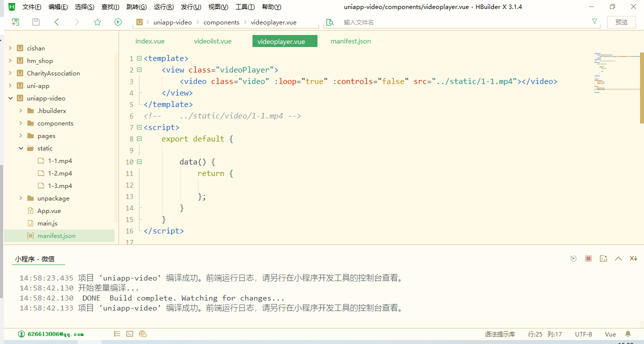Fold export default block on line 8
The image size is (644, 344).
[x=139, y=139]
